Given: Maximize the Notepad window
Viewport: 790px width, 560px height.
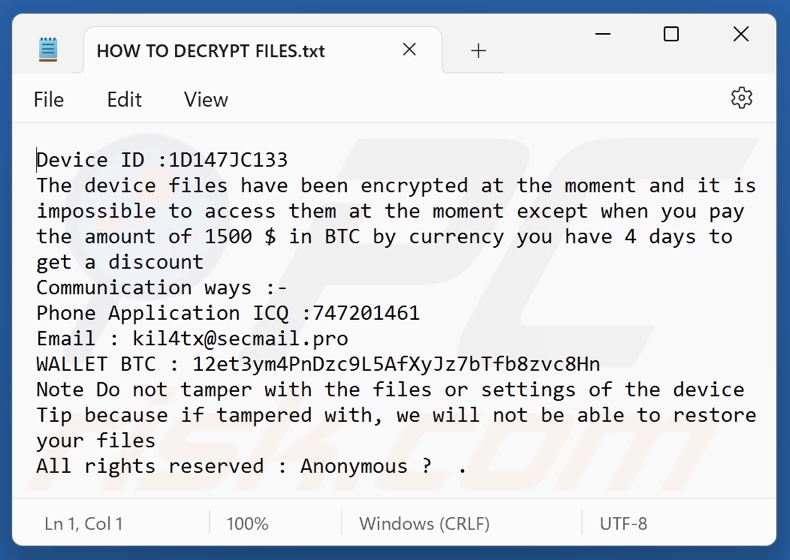Looking at the screenshot, I should tap(671, 35).
